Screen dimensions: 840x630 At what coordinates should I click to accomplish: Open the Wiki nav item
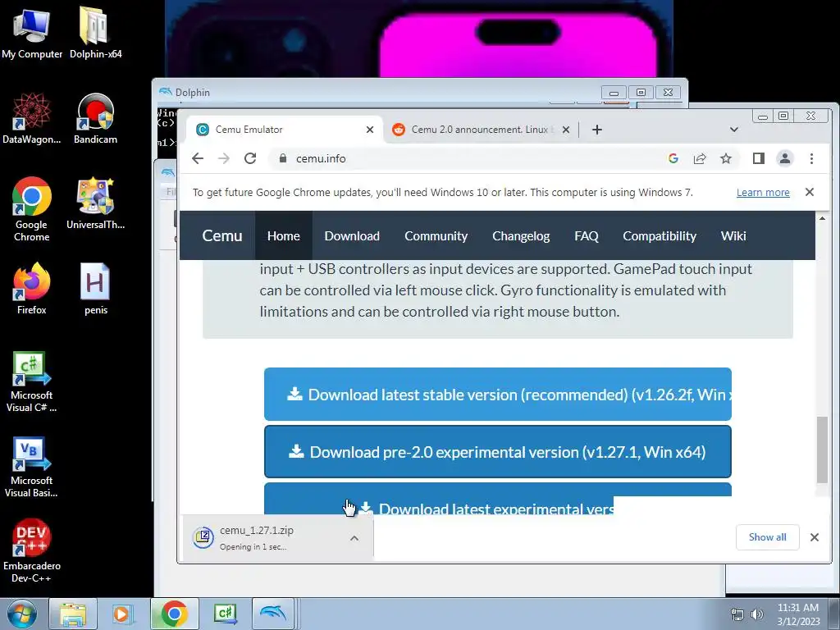[733, 235]
